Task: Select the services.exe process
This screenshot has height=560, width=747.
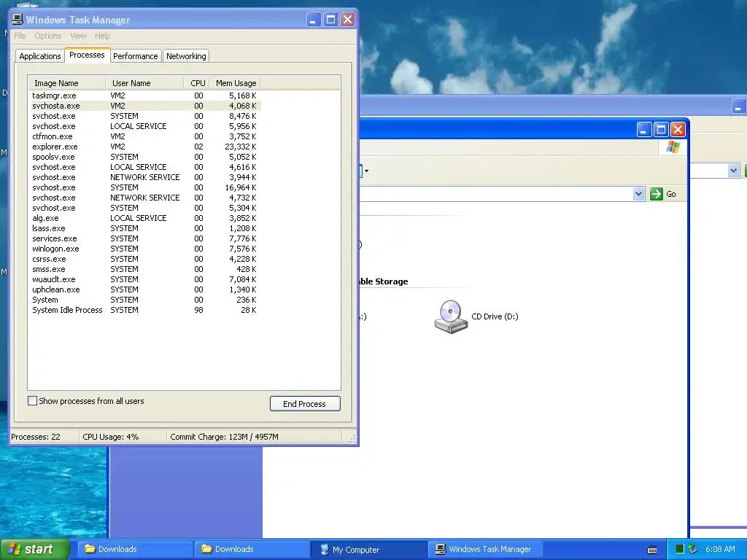Action: [x=144, y=238]
